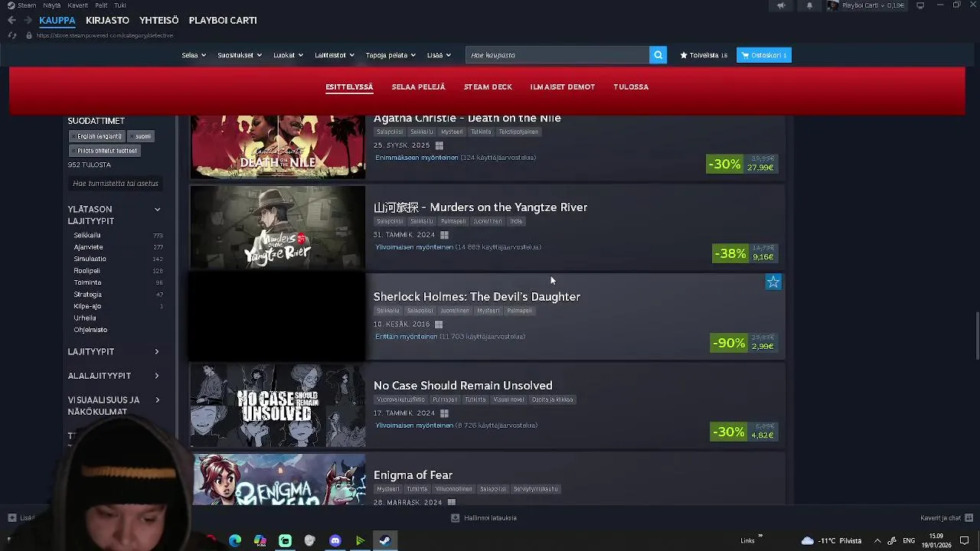Toggle the Simulaatio genre filter

(x=90, y=259)
